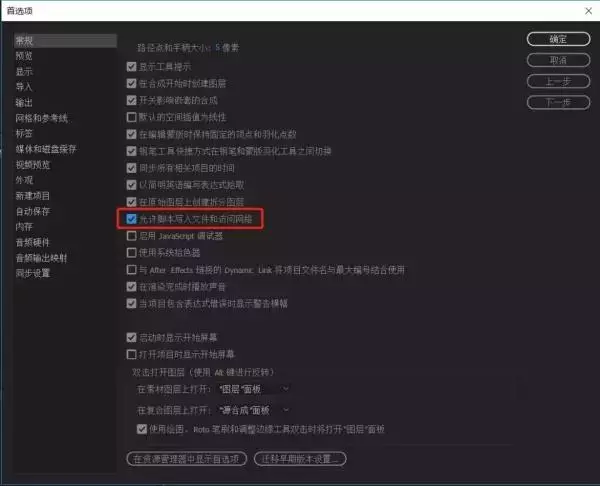The image size is (600, 486).
Task: Open the 输出 preferences category
Action: coord(24,103)
